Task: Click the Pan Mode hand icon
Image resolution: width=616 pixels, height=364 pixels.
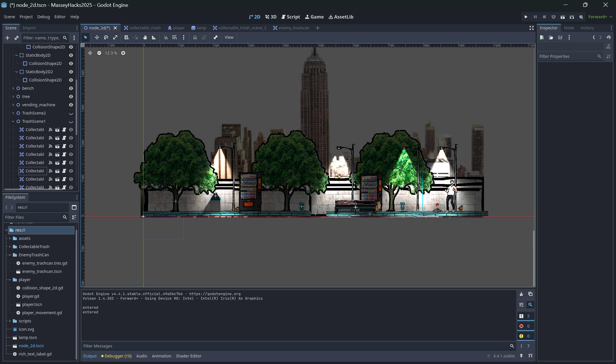Action: pos(145,37)
